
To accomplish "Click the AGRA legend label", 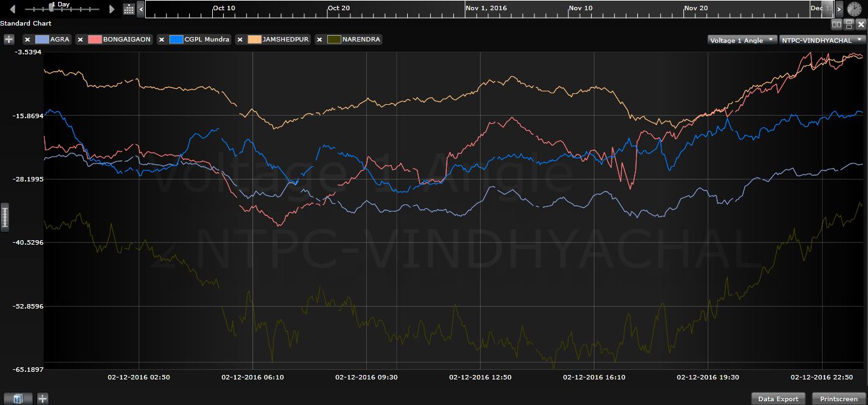I will (x=60, y=40).
